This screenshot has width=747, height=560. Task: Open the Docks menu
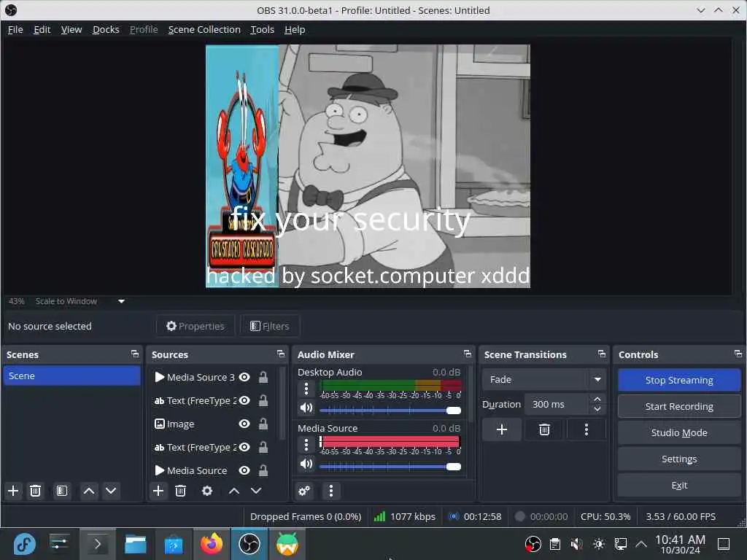[x=106, y=29]
